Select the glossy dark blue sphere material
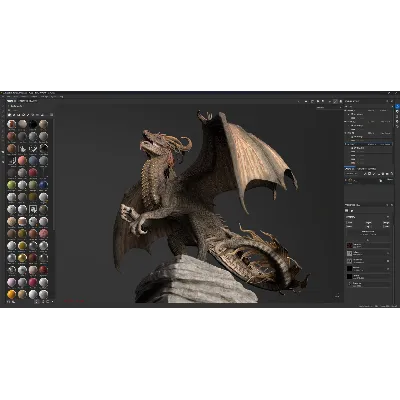This screenshot has width=400, height=400. click(43, 184)
